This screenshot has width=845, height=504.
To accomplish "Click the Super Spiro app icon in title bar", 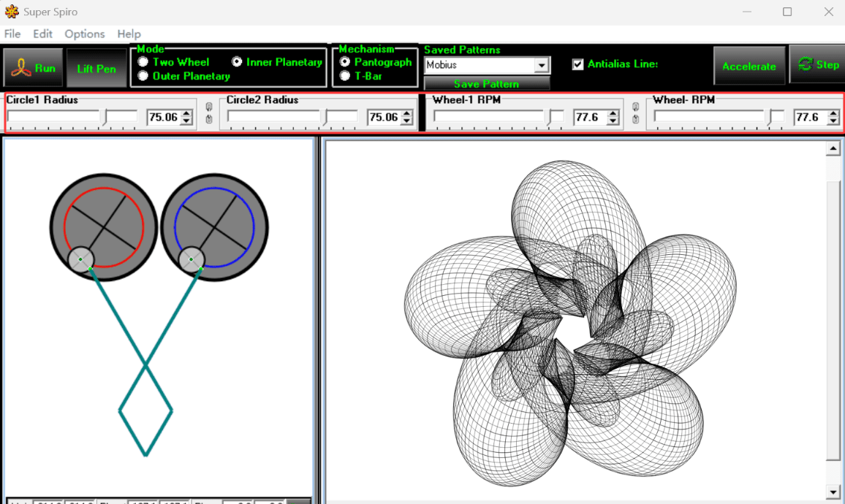I will pyautogui.click(x=11, y=11).
